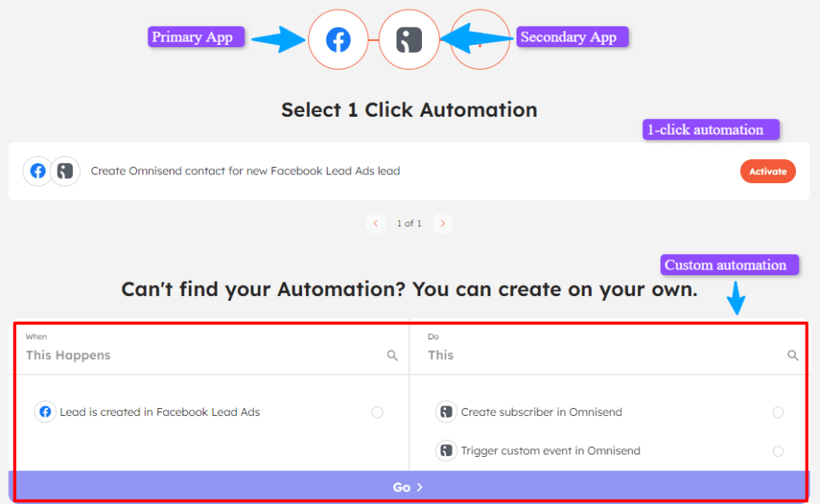Click Omnisend icon beside Create subscriber
820x504 pixels.
point(446,412)
